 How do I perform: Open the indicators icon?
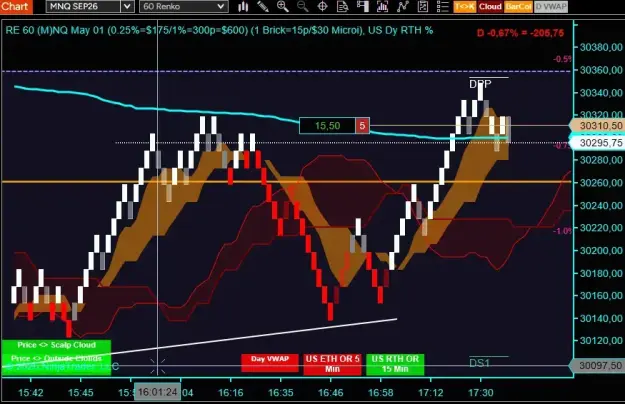[382, 6]
